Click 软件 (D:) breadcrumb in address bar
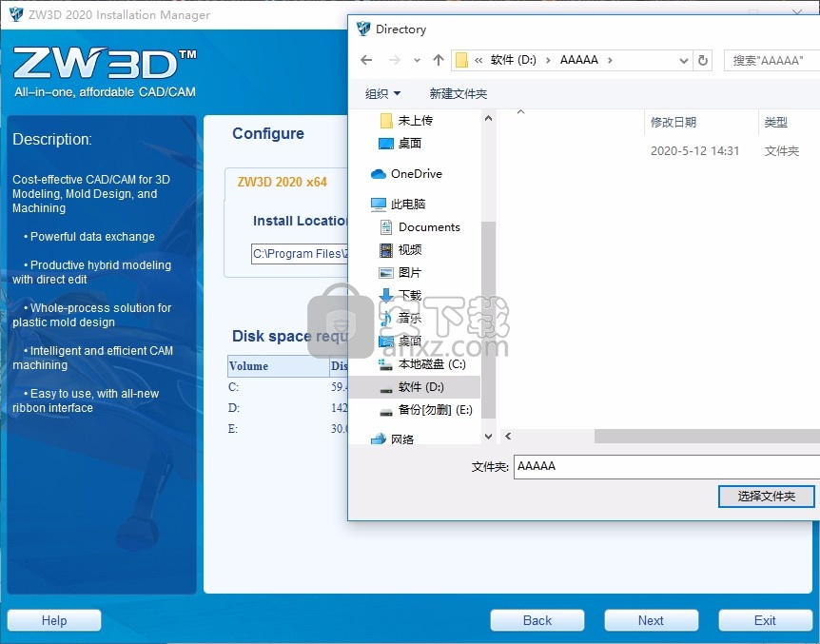This screenshot has height=644, width=820. tap(513, 60)
